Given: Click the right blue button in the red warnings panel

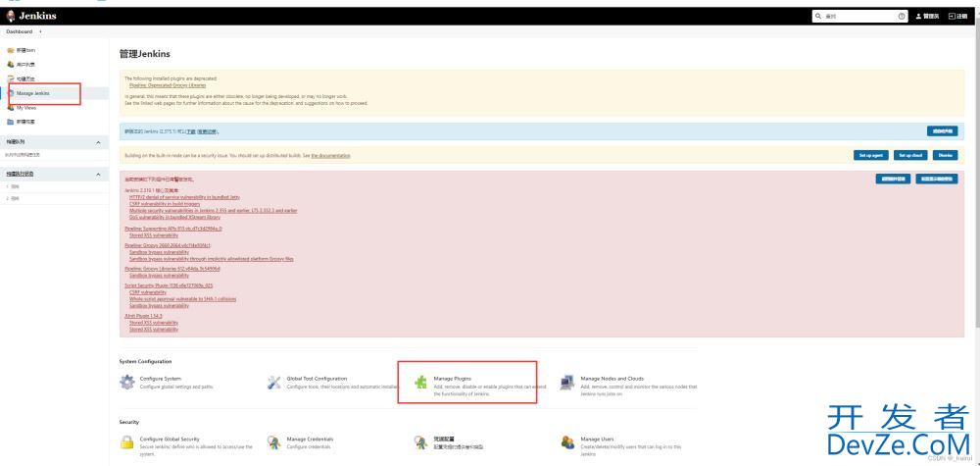Looking at the screenshot, I should (x=937, y=179).
